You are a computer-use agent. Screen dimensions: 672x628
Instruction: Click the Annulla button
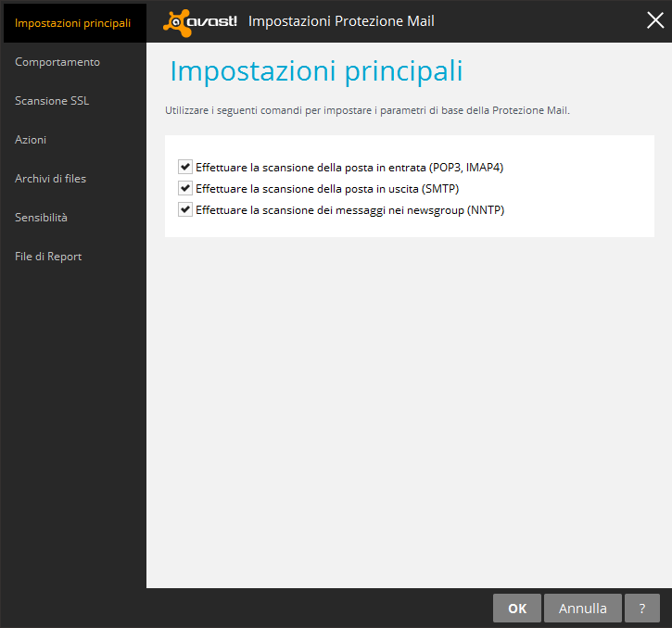(x=582, y=608)
